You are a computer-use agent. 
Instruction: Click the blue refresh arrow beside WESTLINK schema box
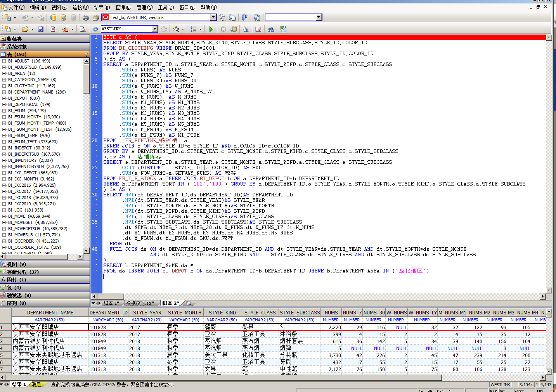95,29
